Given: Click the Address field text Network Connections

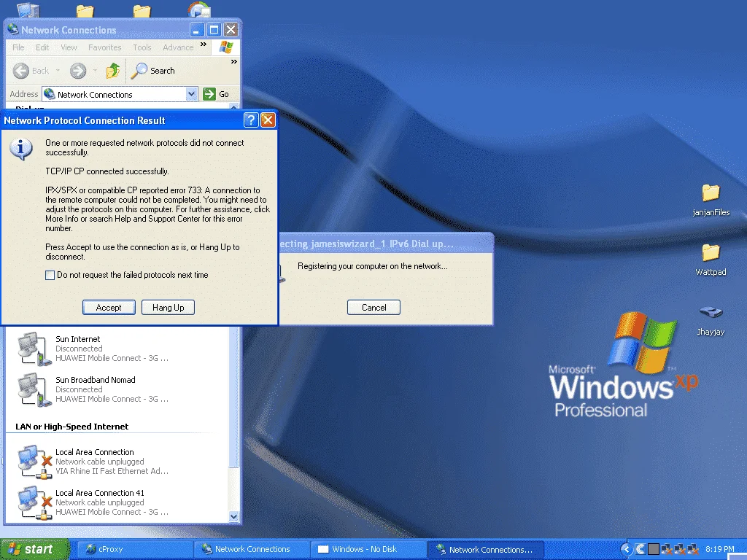Looking at the screenshot, I should tap(95, 94).
